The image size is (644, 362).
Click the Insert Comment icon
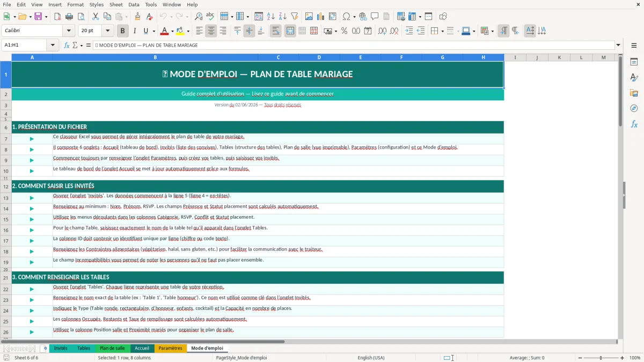tap(375, 17)
